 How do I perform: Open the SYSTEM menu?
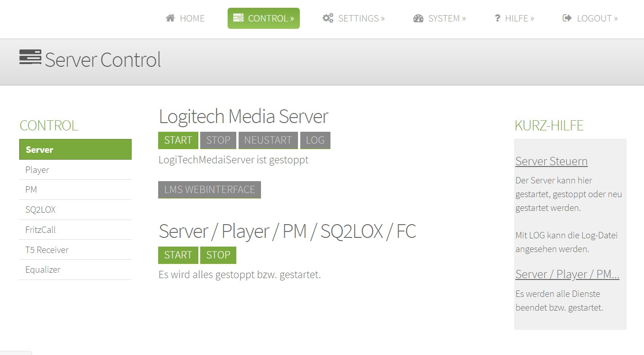(x=447, y=18)
